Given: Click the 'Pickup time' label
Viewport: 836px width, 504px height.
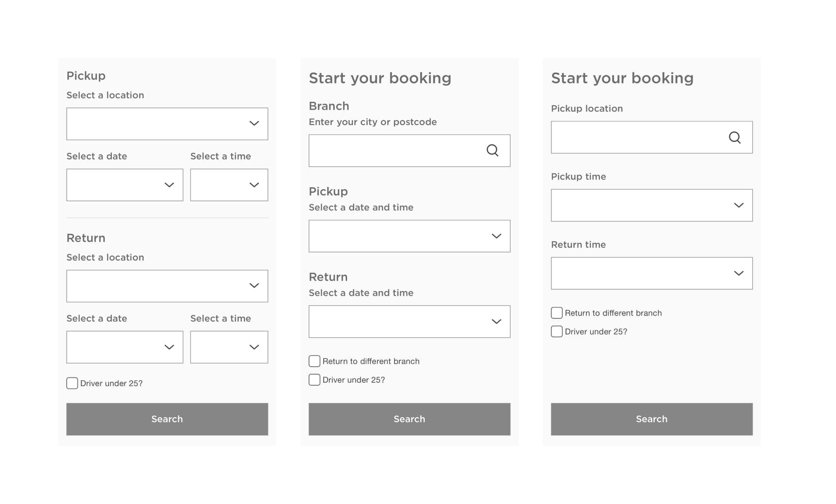Looking at the screenshot, I should tap(579, 177).
